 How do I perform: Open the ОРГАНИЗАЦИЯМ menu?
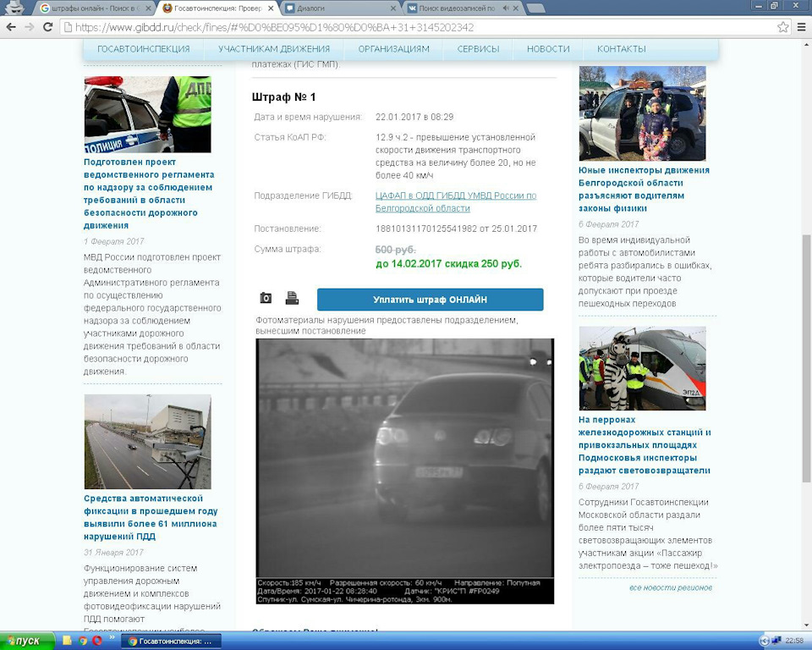393,49
